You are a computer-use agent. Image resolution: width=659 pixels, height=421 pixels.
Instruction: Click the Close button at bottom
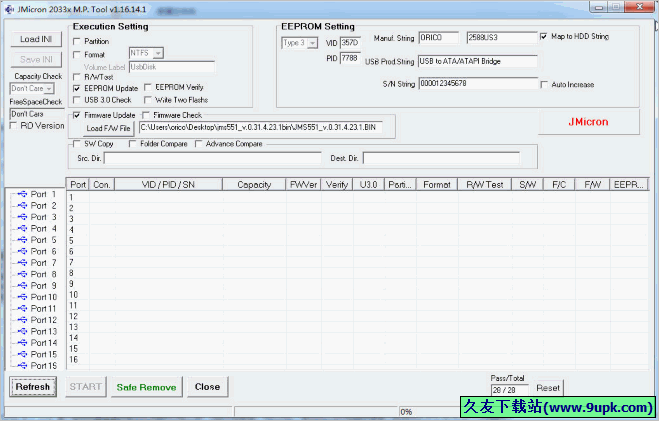(208, 387)
